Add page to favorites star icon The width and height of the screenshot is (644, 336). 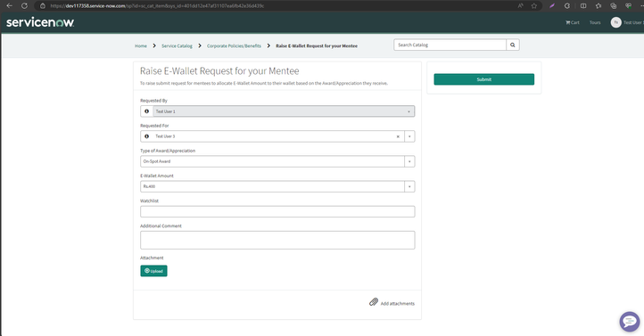[534, 5]
